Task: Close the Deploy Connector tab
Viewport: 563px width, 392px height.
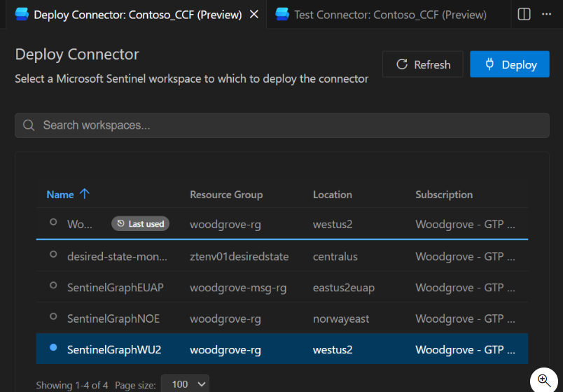Action: tap(253, 14)
